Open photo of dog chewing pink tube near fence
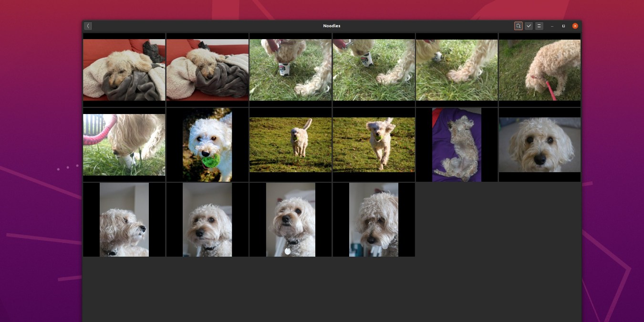644x322 pixels. [124, 145]
